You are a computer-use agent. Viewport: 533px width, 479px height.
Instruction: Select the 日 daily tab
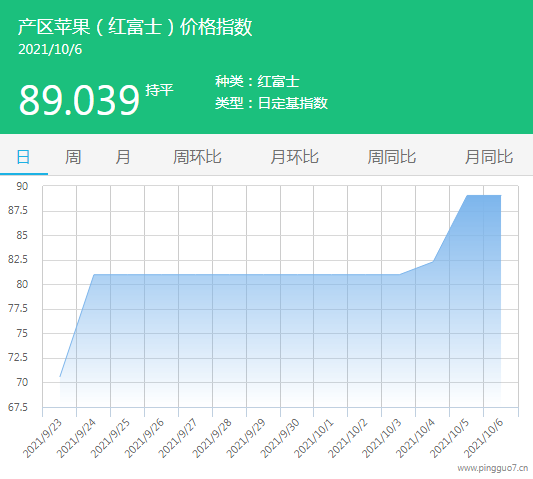pyautogui.click(x=23, y=157)
